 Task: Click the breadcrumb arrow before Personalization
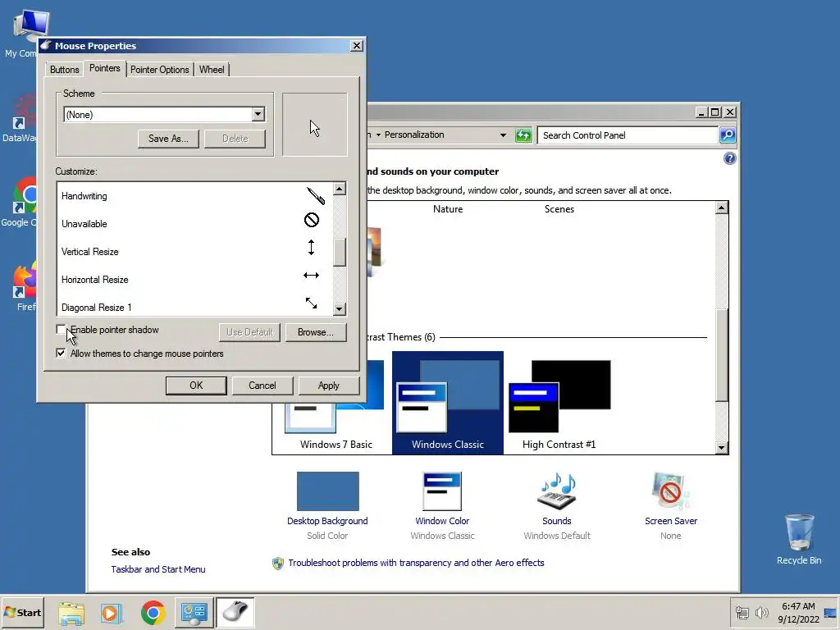tap(378, 135)
